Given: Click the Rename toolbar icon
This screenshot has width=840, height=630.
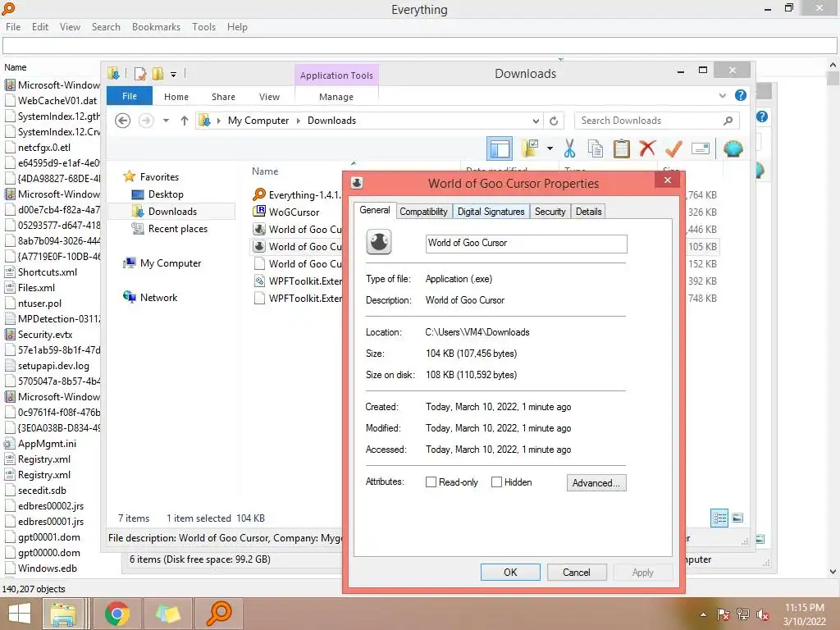Looking at the screenshot, I should 701,148.
